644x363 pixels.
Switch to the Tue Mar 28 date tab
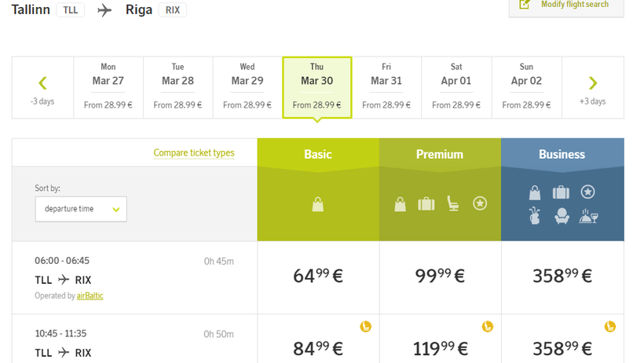pos(178,87)
